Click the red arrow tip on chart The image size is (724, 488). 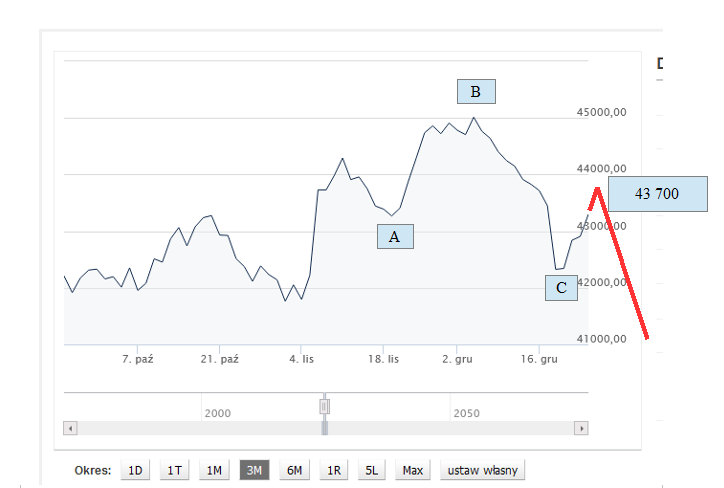[596, 188]
